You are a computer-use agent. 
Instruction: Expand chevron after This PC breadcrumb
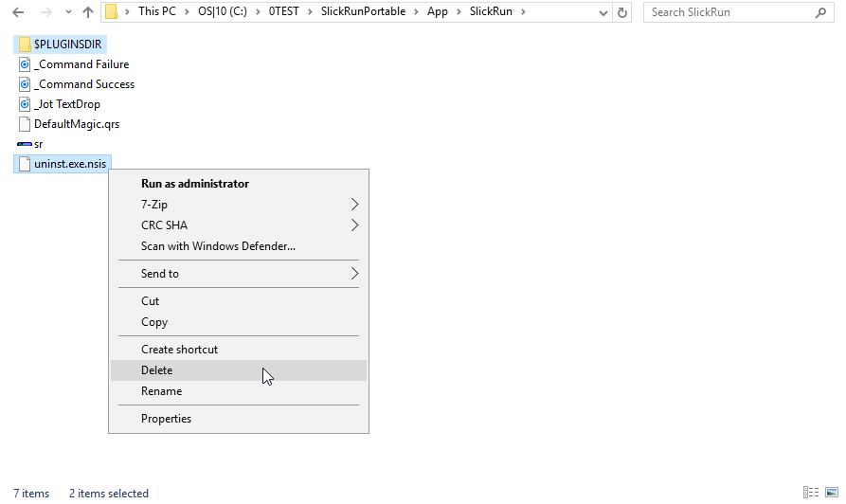pos(187,12)
